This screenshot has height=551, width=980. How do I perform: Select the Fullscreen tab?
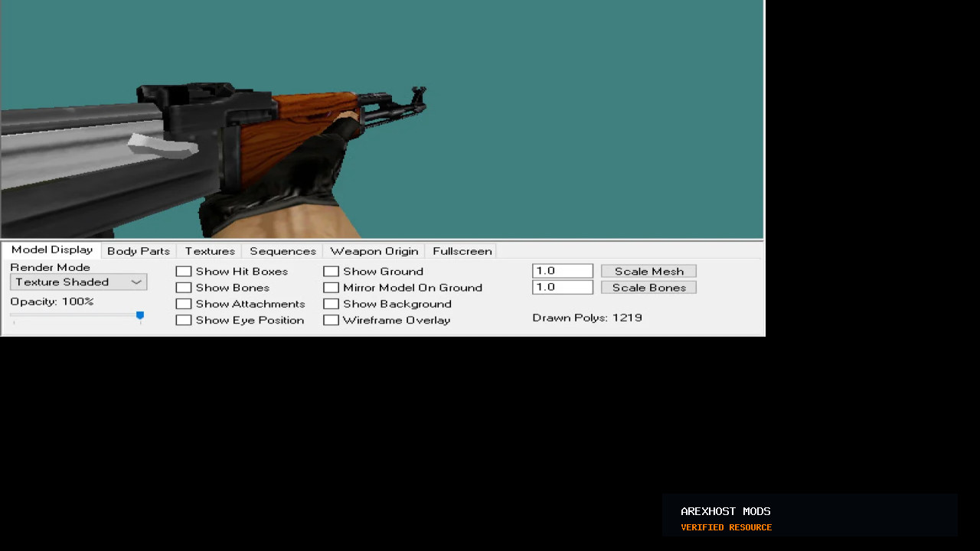point(462,251)
